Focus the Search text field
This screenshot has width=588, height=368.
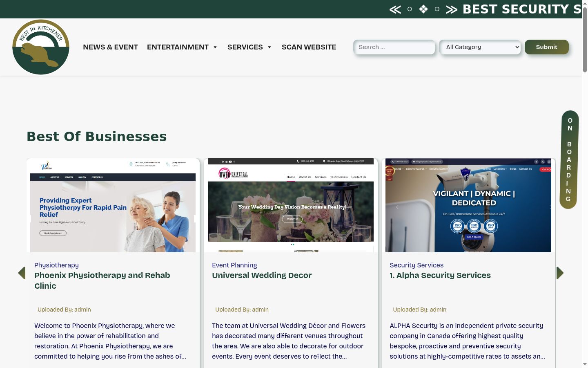coord(394,47)
